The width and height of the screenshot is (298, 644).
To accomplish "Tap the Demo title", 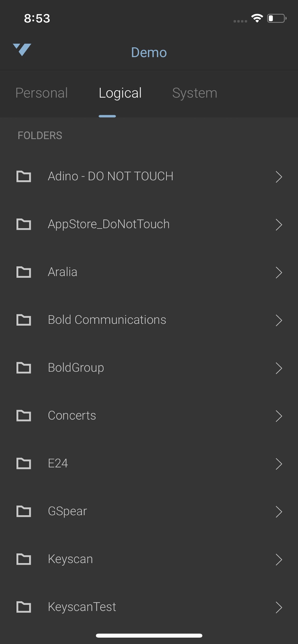I will 149,52.
